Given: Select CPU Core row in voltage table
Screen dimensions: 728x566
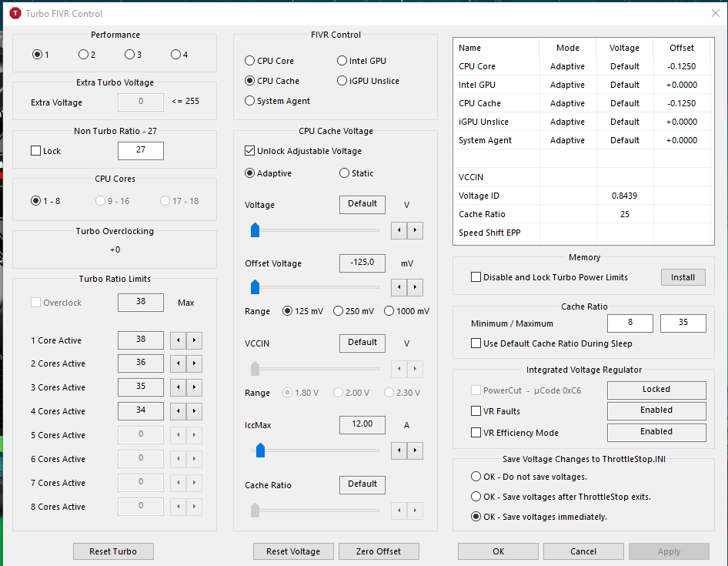Looking at the screenshot, I should pyautogui.click(x=583, y=66).
